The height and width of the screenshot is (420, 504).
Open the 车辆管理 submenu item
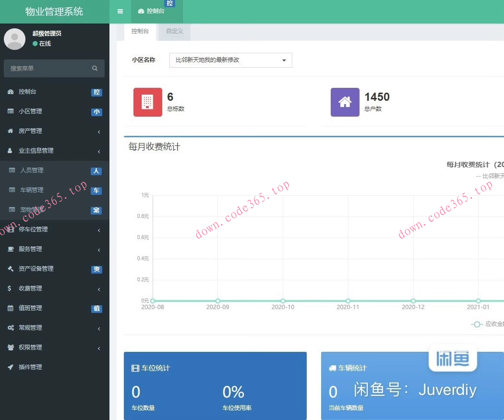[55, 190]
